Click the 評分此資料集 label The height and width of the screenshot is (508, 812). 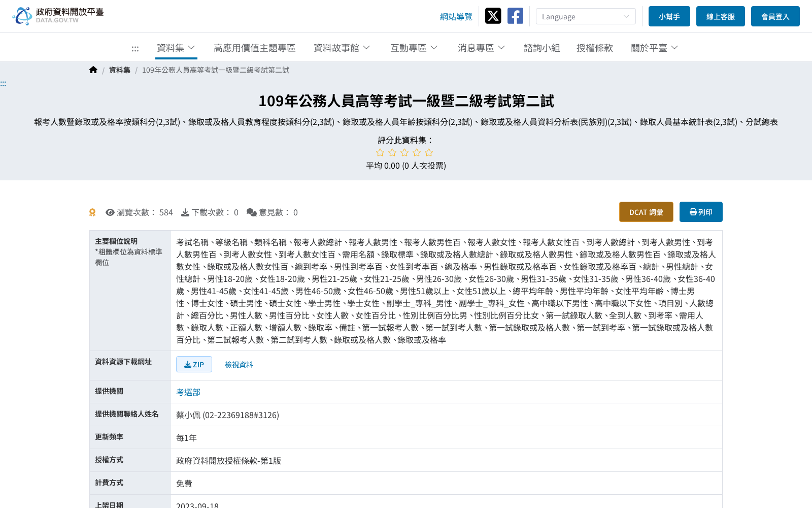(406, 140)
